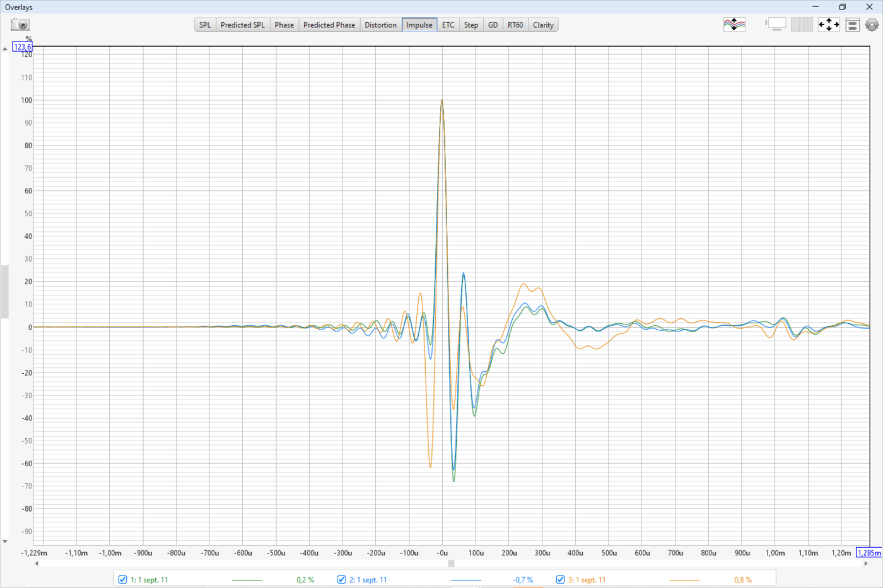
Task: Click the vertical axis up arrow
Action: tap(5, 49)
